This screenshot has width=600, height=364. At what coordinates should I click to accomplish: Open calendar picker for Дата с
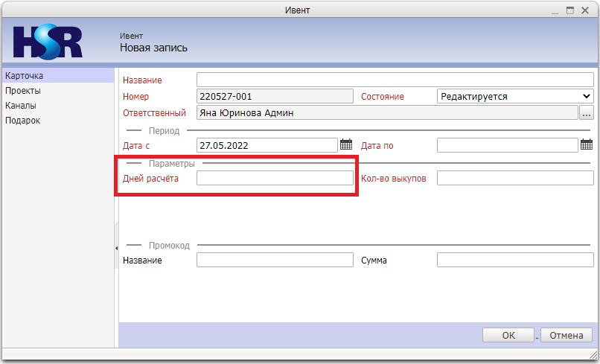tap(346, 144)
